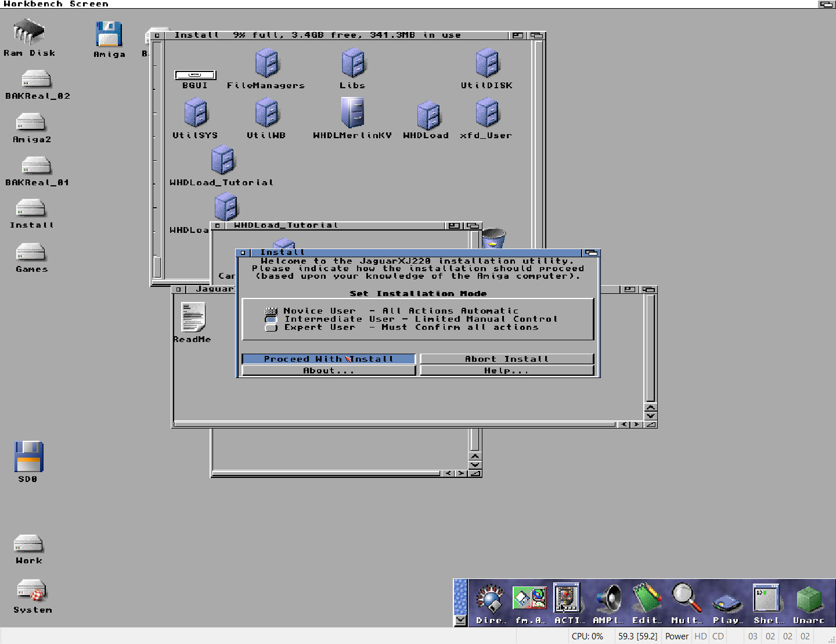Select Intermediate User installation mode
836x644 pixels.
coord(271,319)
